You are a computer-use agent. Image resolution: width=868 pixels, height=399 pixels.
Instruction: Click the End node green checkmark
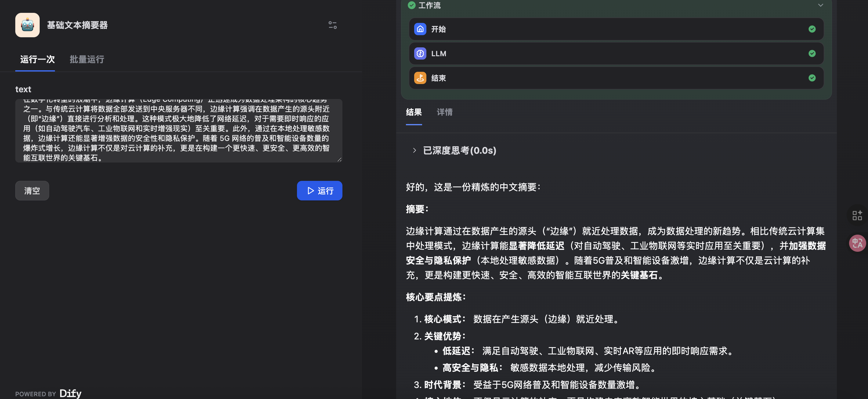pos(812,78)
